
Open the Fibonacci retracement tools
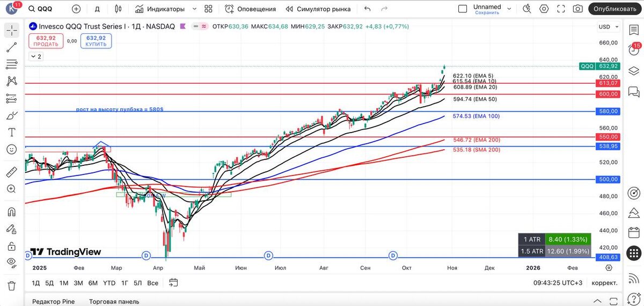[11, 64]
